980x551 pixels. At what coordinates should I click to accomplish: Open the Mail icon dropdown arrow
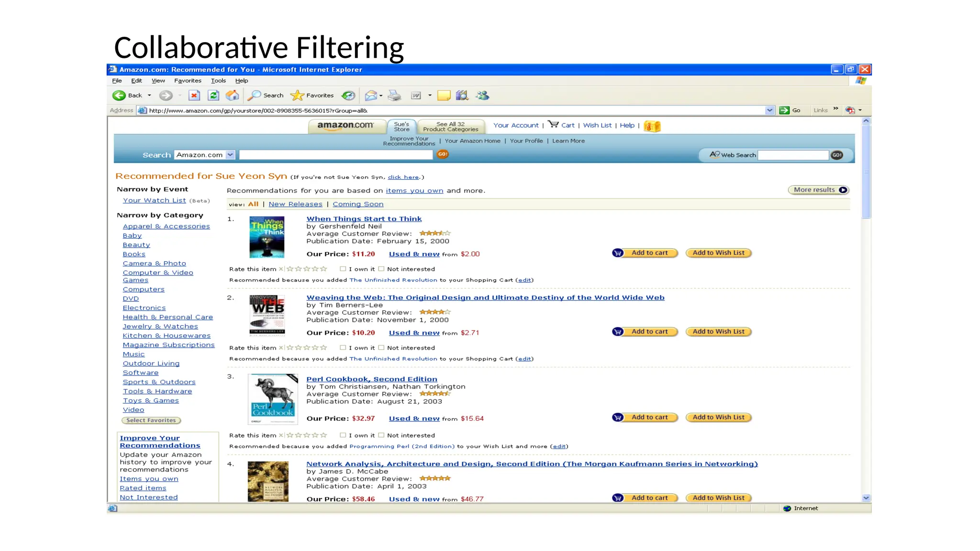[381, 96]
